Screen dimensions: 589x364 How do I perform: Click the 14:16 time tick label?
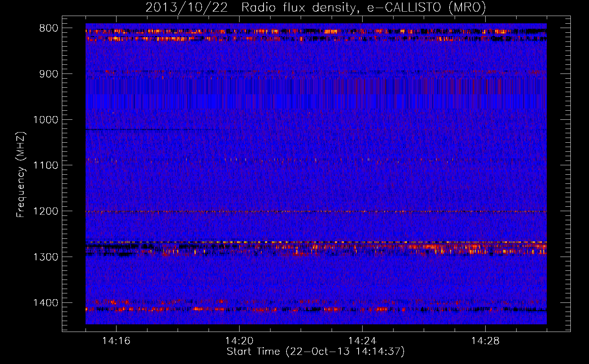(x=116, y=341)
